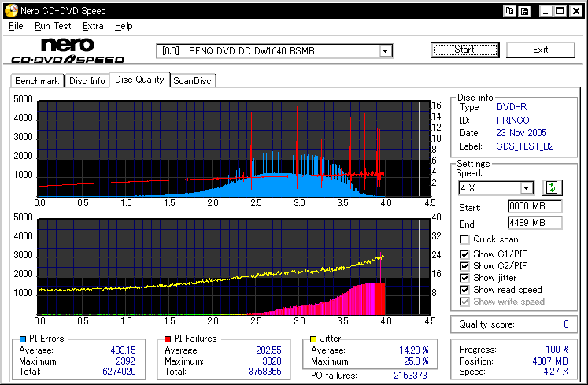Toggle the Show jitter checkbox
This screenshot has width=588, height=385.
pyautogui.click(x=465, y=278)
